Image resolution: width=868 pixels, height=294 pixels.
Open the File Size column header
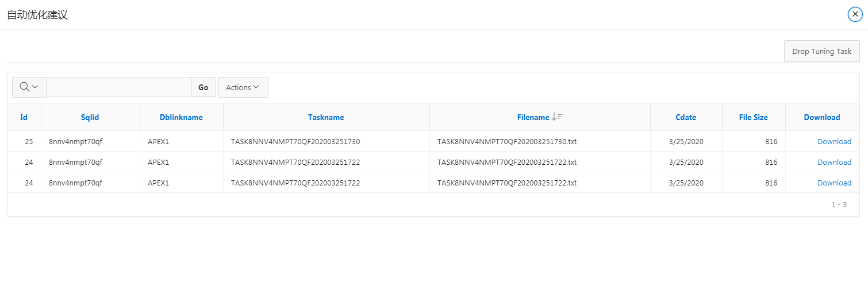(753, 117)
